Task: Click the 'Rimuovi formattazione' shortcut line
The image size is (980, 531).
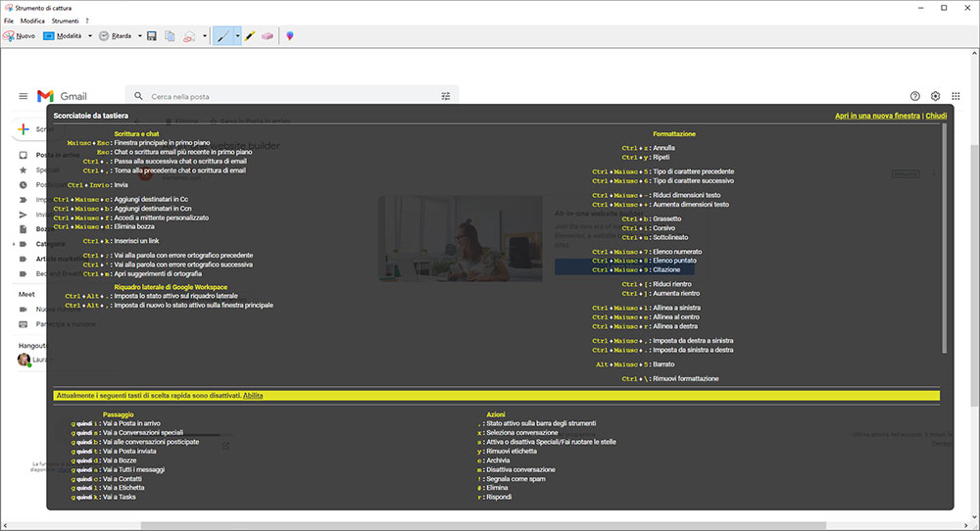Action: (x=670, y=378)
